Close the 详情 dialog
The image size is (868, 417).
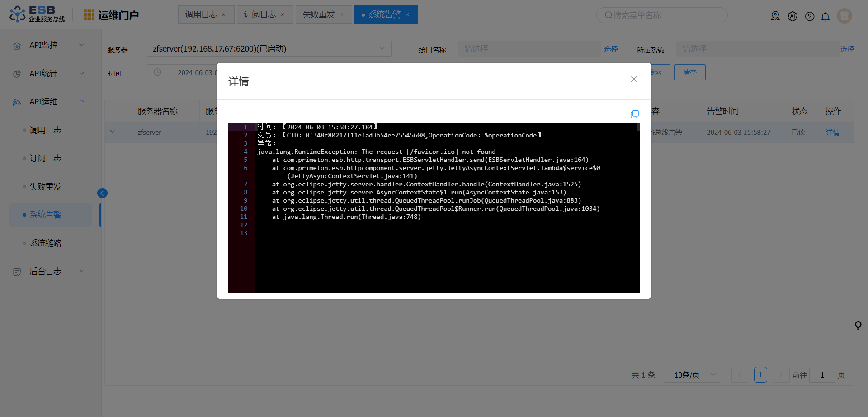point(634,79)
